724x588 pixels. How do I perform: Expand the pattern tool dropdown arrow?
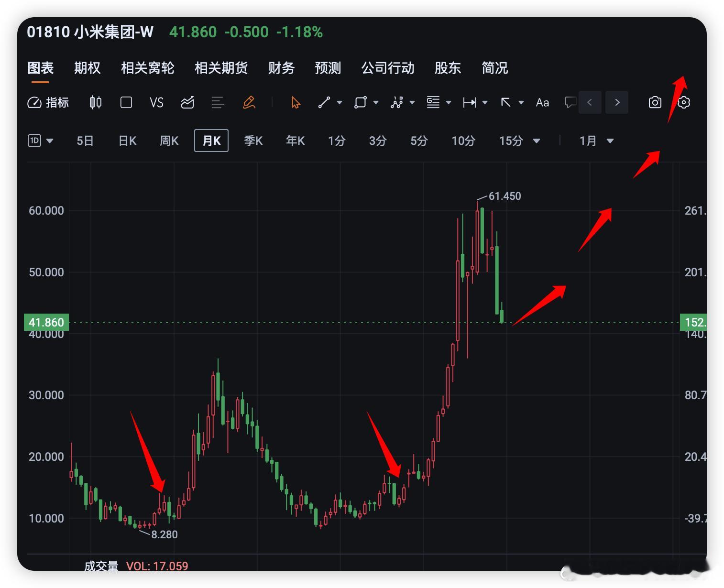click(412, 102)
